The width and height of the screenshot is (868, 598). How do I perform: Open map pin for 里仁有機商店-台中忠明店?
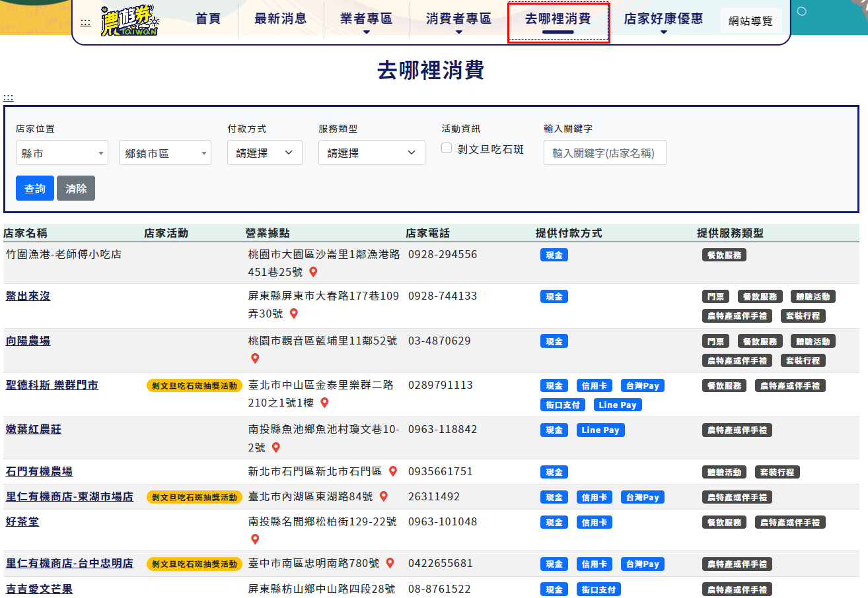click(x=390, y=563)
